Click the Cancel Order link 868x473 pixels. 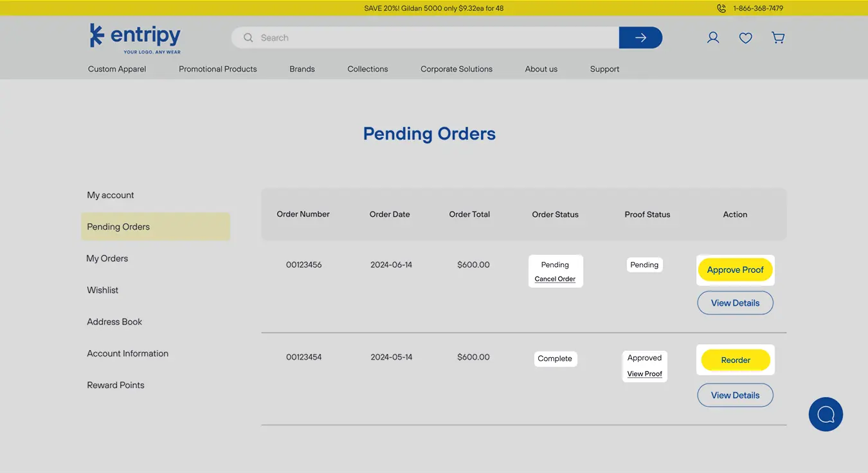tap(555, 279)
